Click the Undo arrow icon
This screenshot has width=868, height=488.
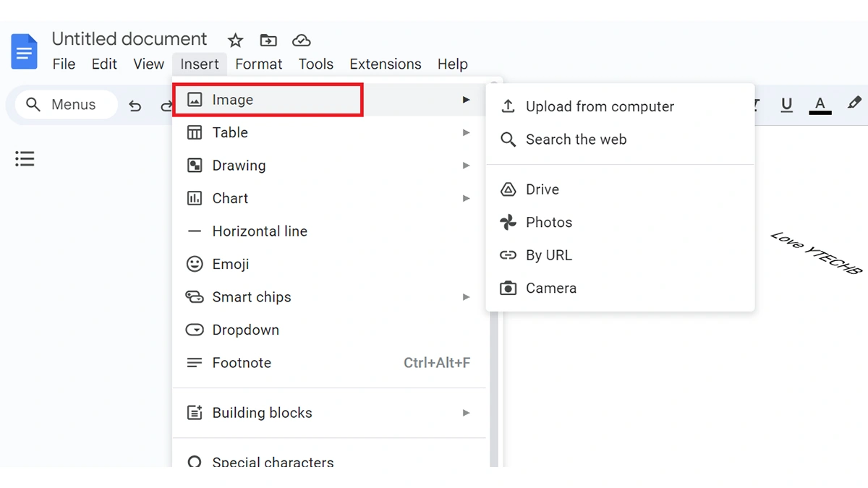click(135, 106)
